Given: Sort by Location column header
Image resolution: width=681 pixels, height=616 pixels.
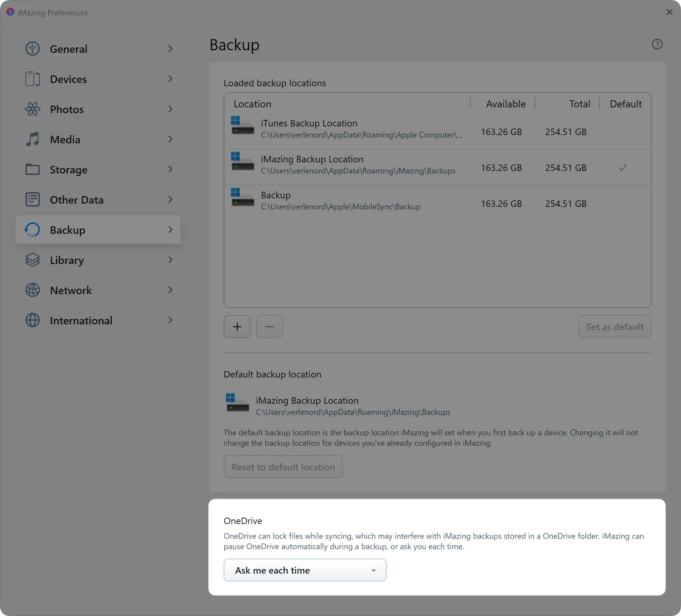Looking at the screenshot, I should pos(252,104).
